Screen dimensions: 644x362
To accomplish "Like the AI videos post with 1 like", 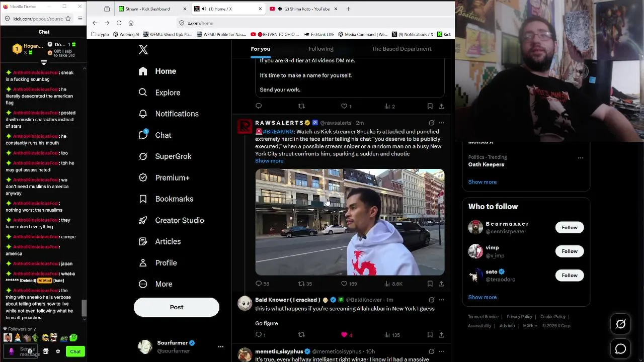I will (345, 106).
